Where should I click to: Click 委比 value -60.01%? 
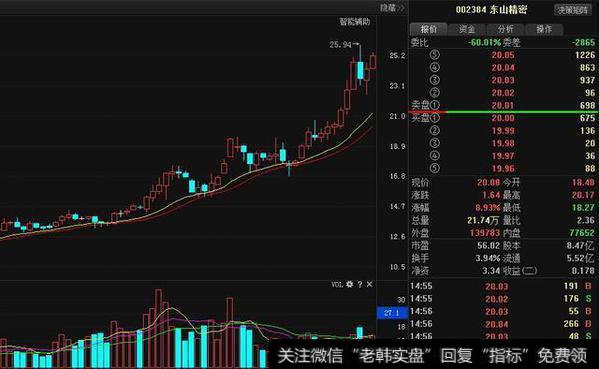coord(484,42)
